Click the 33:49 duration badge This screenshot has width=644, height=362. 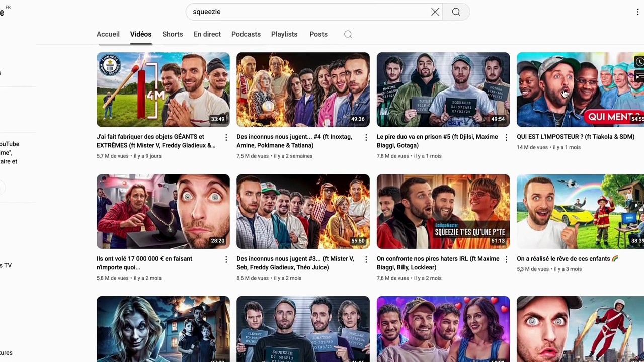pos(218,119)
